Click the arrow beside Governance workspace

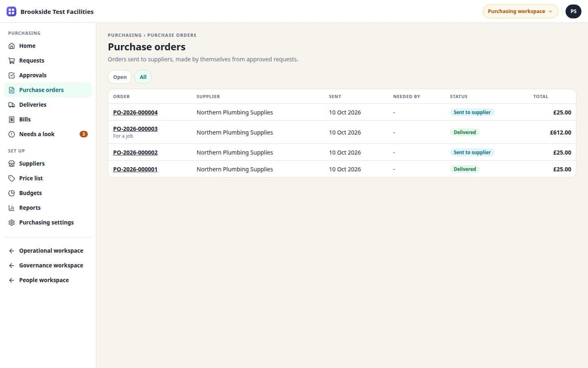coord(11,265)
